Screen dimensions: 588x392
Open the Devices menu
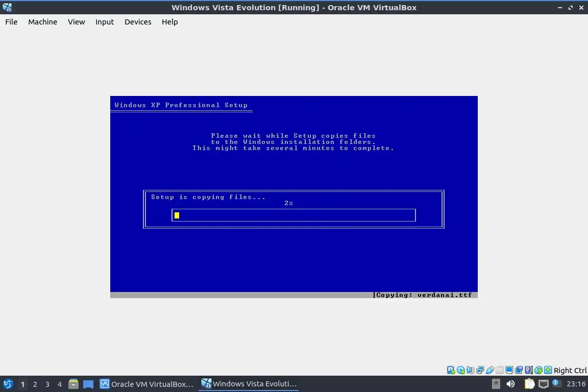[x=138, y=22]
